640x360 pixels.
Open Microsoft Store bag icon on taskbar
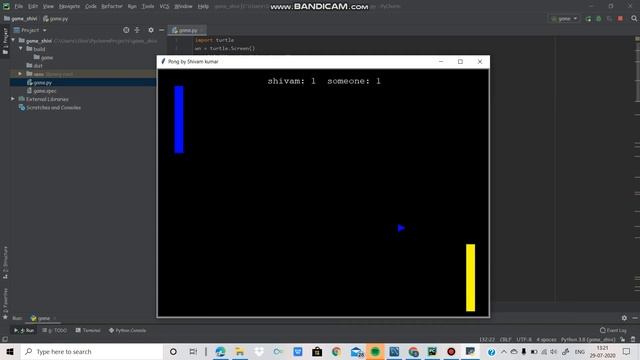317,351
